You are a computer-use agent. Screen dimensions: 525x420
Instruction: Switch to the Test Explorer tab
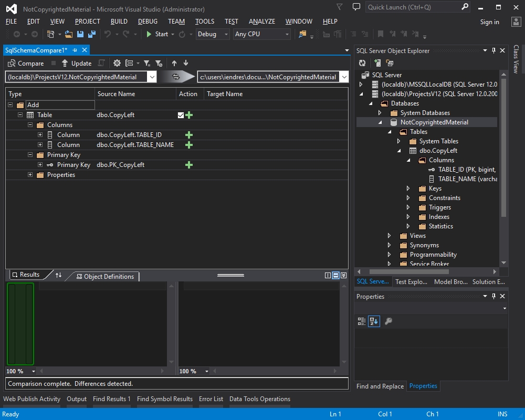(411, 282)
